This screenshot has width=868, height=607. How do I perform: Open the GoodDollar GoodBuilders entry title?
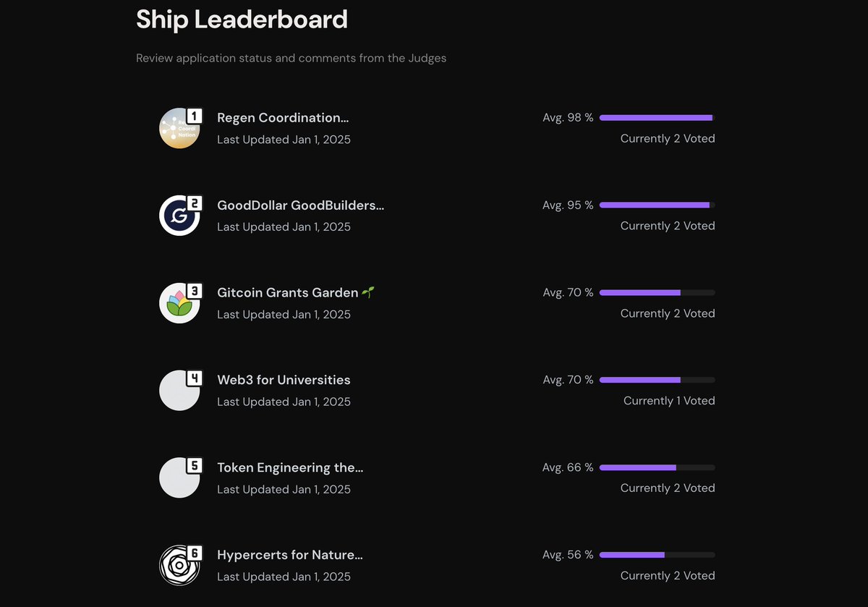[x=301, y=205]
